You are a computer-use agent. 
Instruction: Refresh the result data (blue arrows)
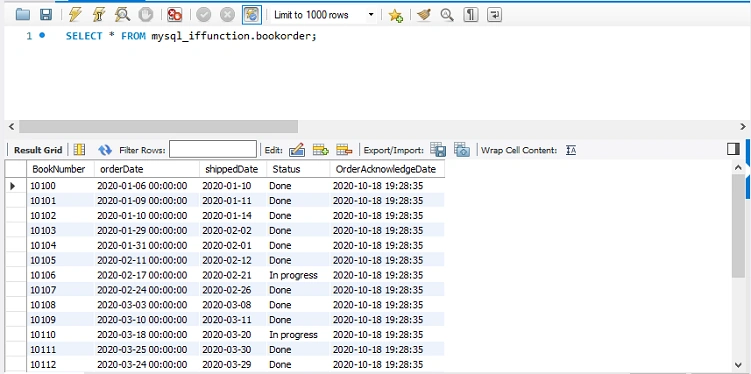point(105,150)
